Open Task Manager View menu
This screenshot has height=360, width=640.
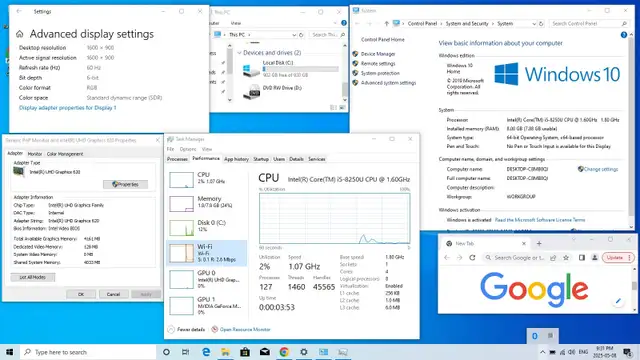point(207,149)
